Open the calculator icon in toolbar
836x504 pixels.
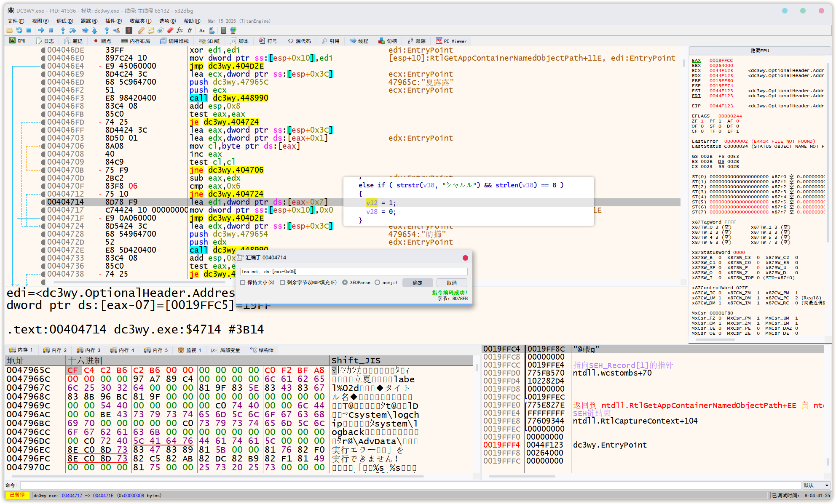pyautogui.click(x=223, y=30)
